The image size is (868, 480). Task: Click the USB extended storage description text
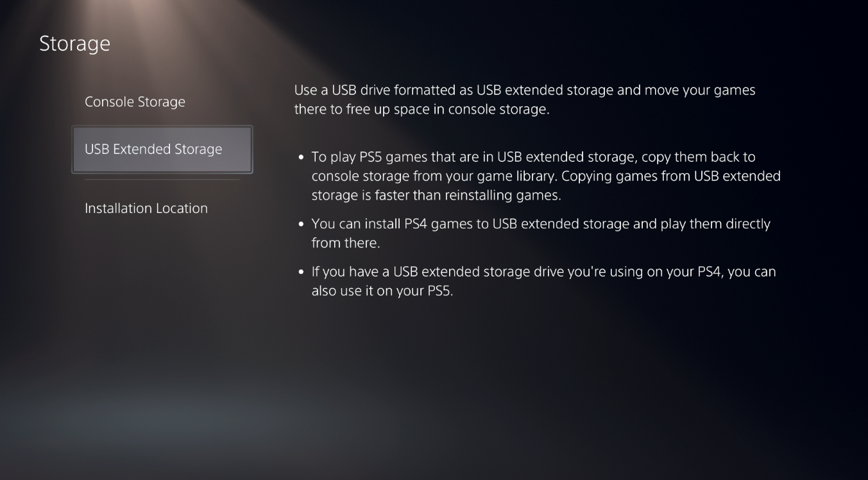pyautogui.click(x=523, y=99)
